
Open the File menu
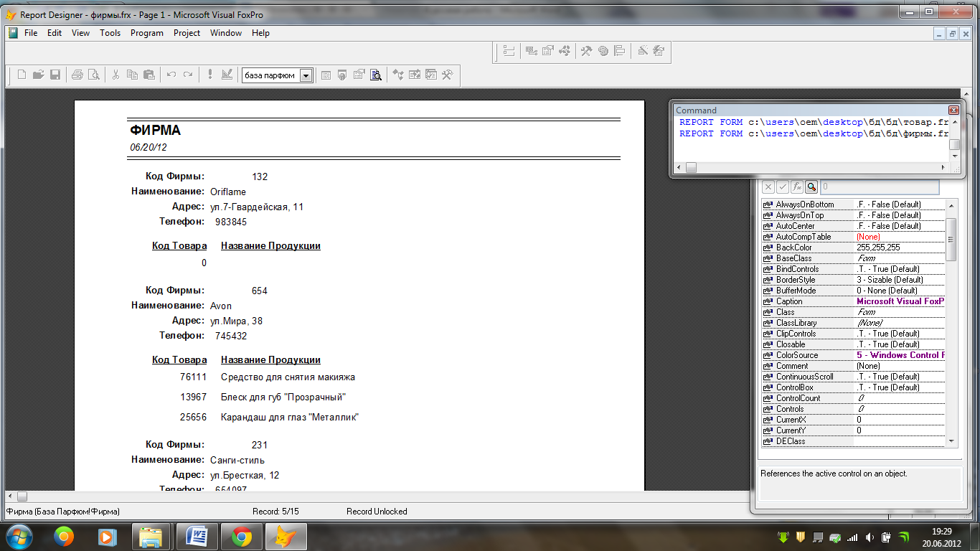coord(31,33)
